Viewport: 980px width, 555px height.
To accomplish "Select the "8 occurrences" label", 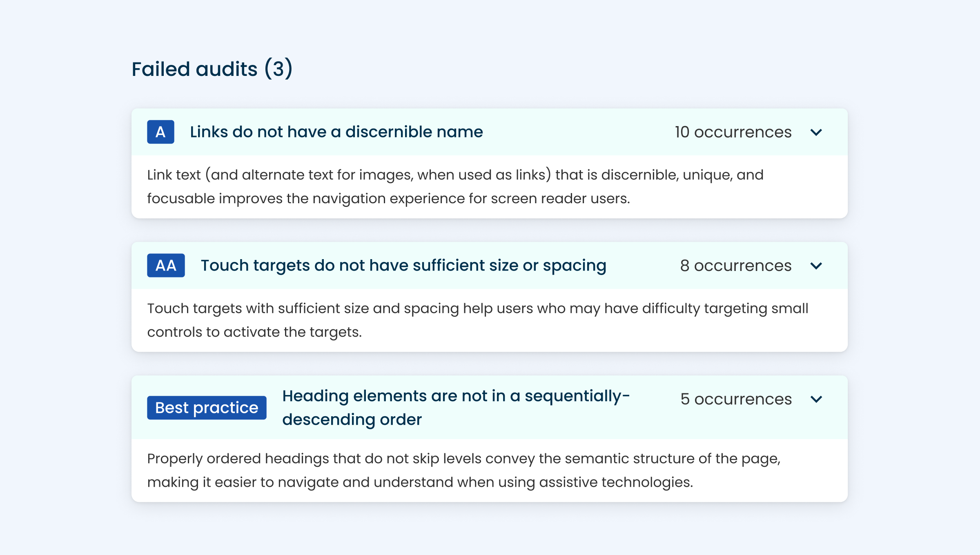I will click(734, 265).
